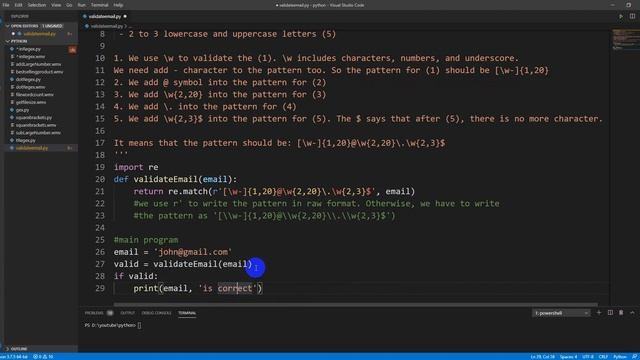Open the powershell terminal selector dropdown
Viewport: 640px width, 360px height.
point(561,313)
